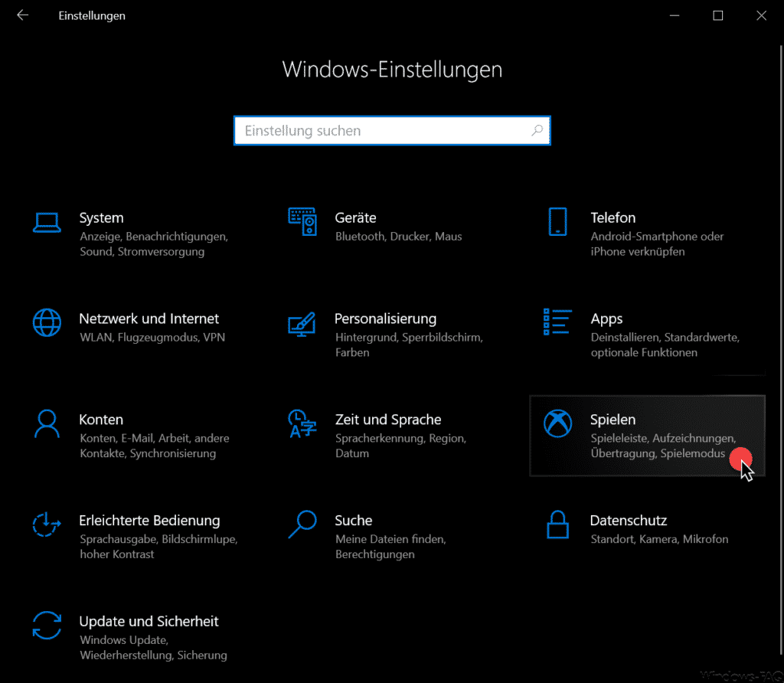Go back with the arrow in title bar
Viewport: 784px width, 683px height.
coord(22,15)
